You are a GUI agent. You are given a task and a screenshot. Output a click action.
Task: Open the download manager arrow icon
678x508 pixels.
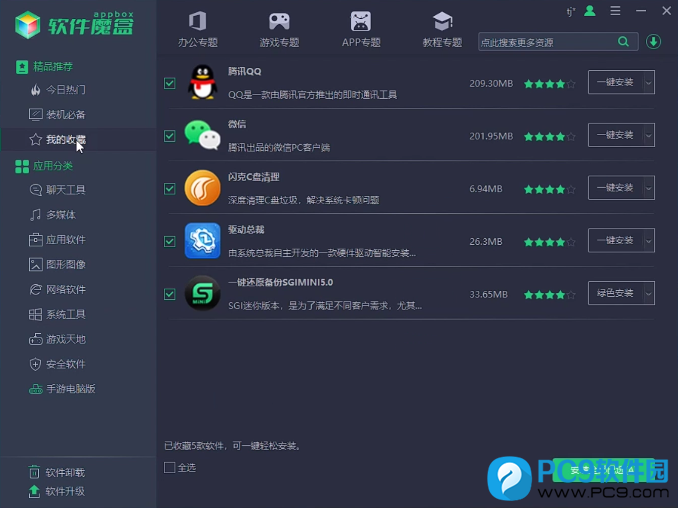[653, 42]
